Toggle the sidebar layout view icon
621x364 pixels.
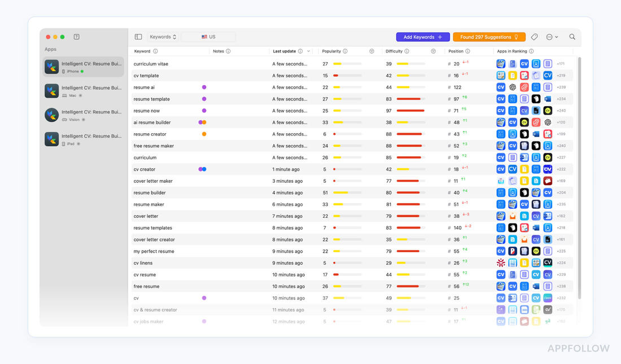click(138, 36)
